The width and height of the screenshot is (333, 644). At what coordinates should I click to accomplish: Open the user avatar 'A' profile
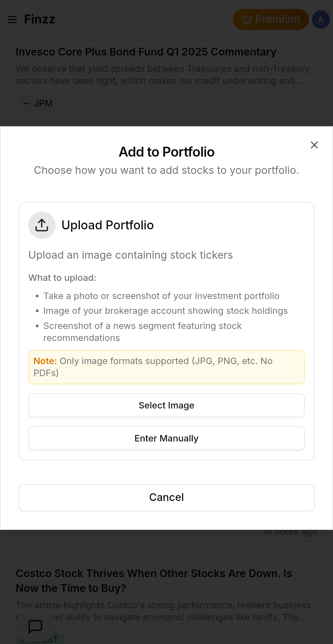[321, 20]
